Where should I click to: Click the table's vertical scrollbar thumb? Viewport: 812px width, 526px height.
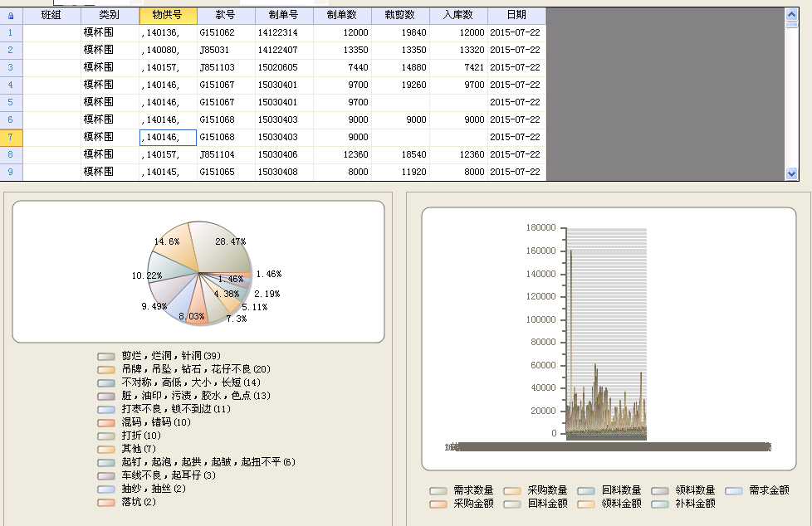(791, 24)
